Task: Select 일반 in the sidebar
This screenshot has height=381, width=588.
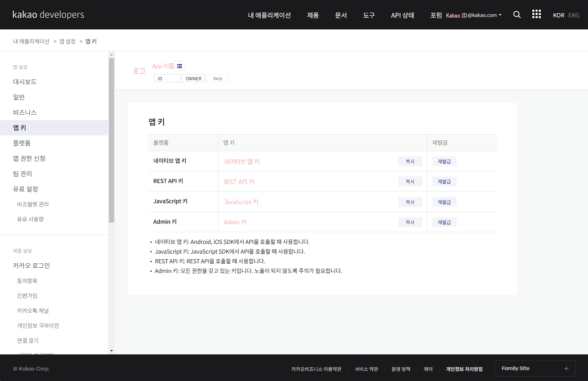Action: [54, 97]
